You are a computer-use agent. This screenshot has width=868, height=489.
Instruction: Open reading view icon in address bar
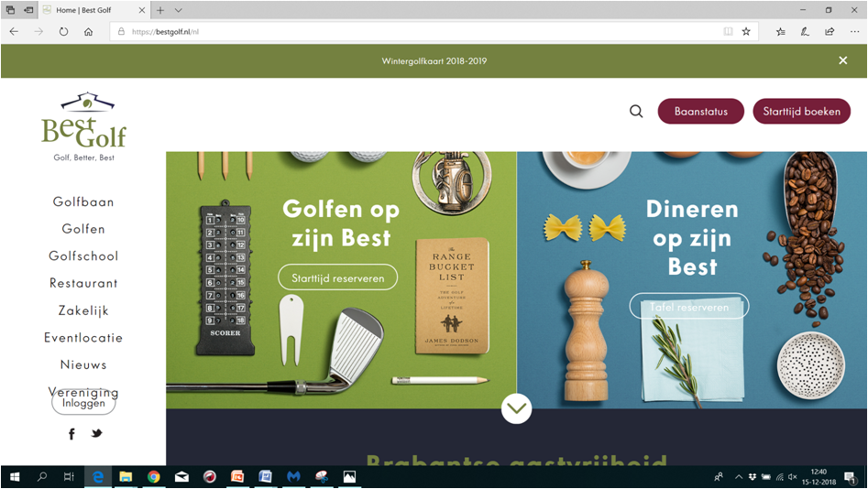(x=728, y=31)
